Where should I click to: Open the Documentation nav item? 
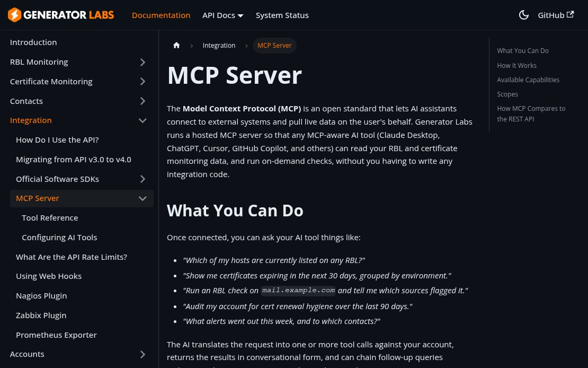(x=161, y=15)
